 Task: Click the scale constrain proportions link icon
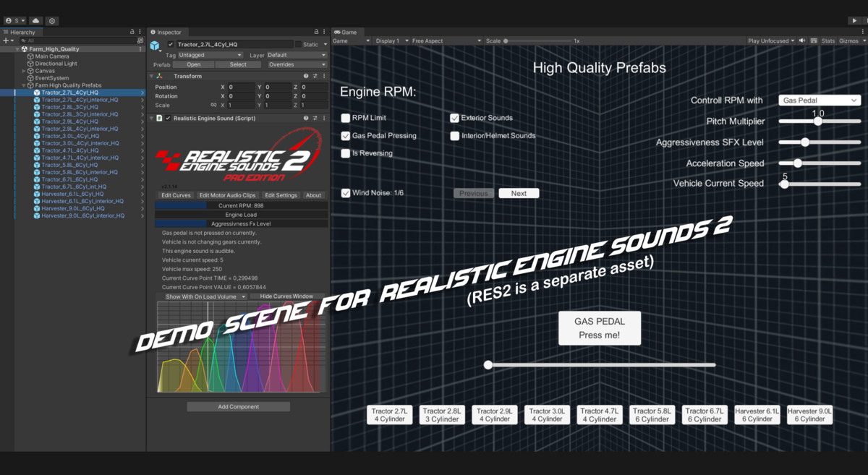(213, 105)
